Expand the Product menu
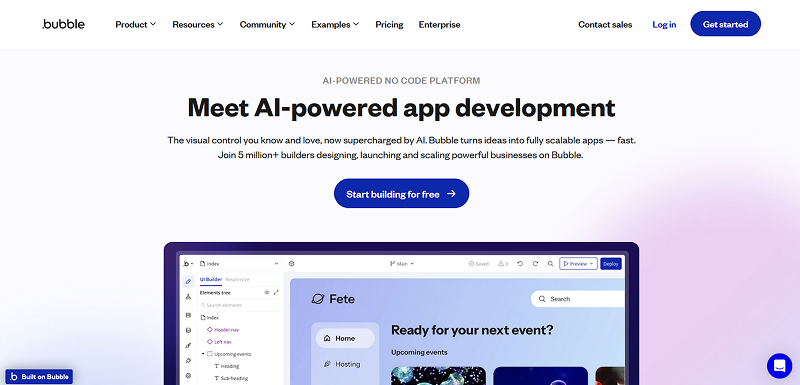 [136, 24]
